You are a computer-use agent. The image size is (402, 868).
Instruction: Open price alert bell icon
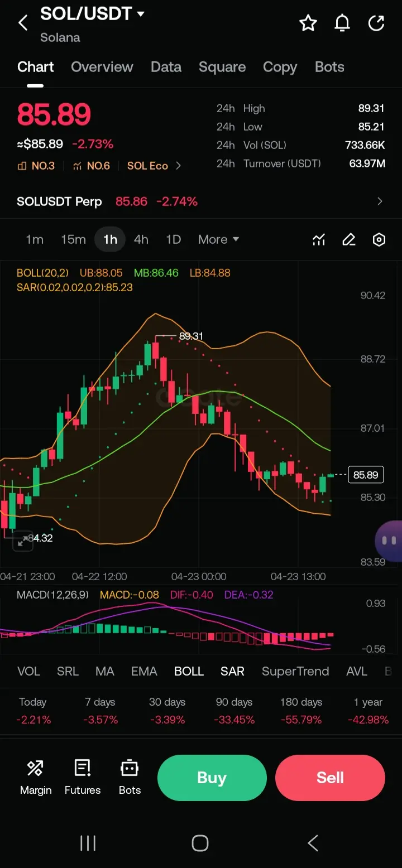click(342, 23)
